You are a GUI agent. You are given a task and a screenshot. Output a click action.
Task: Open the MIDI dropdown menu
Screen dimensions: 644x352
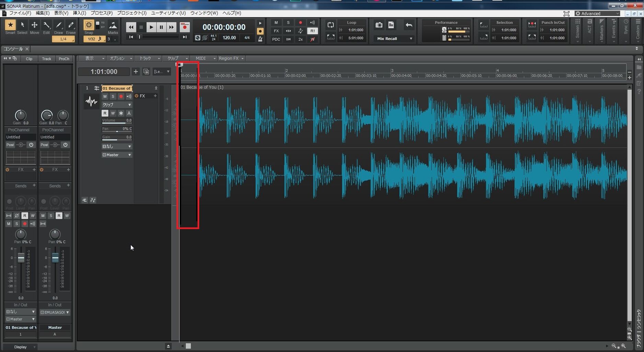[204, 58]
